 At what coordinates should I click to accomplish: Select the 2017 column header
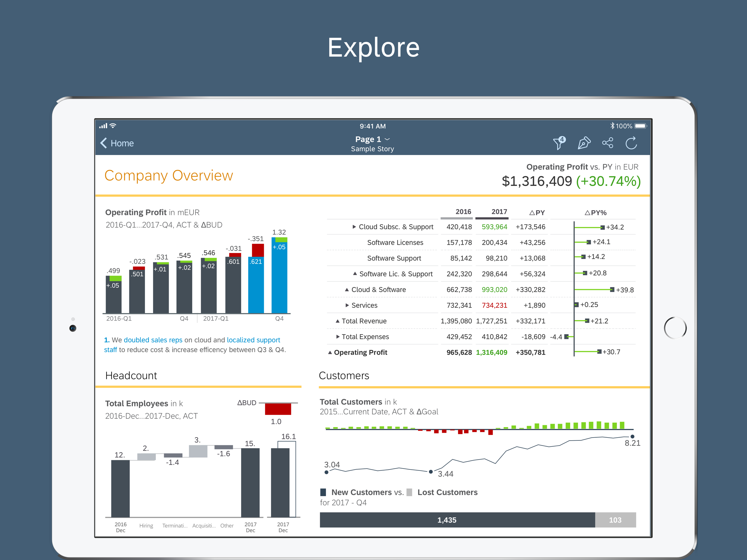click(x=499, y=212)
